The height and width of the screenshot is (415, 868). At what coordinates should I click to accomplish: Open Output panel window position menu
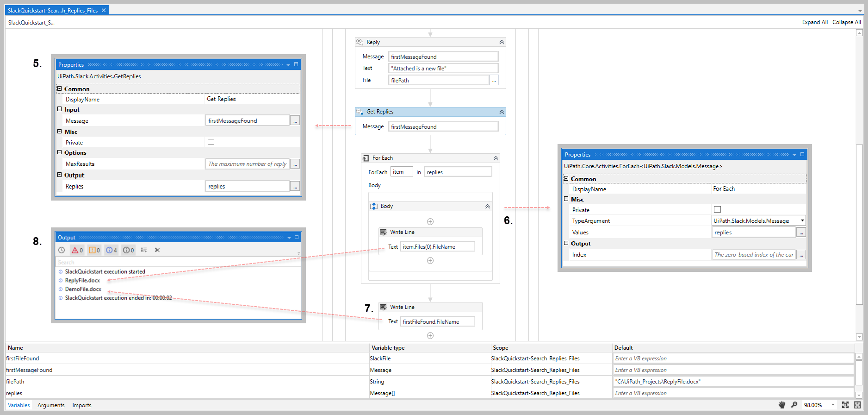[x=289, y=238]
